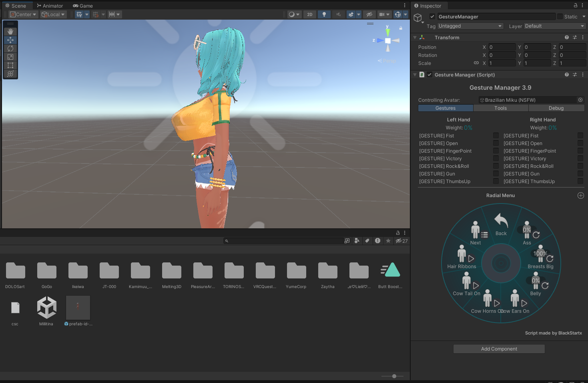Select the Rotate tool
588x383 pixels.
pos(10,48)
